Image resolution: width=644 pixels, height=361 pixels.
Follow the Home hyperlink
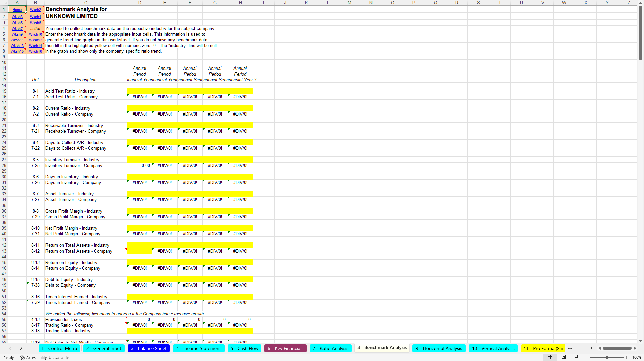(x=17, y=10)
